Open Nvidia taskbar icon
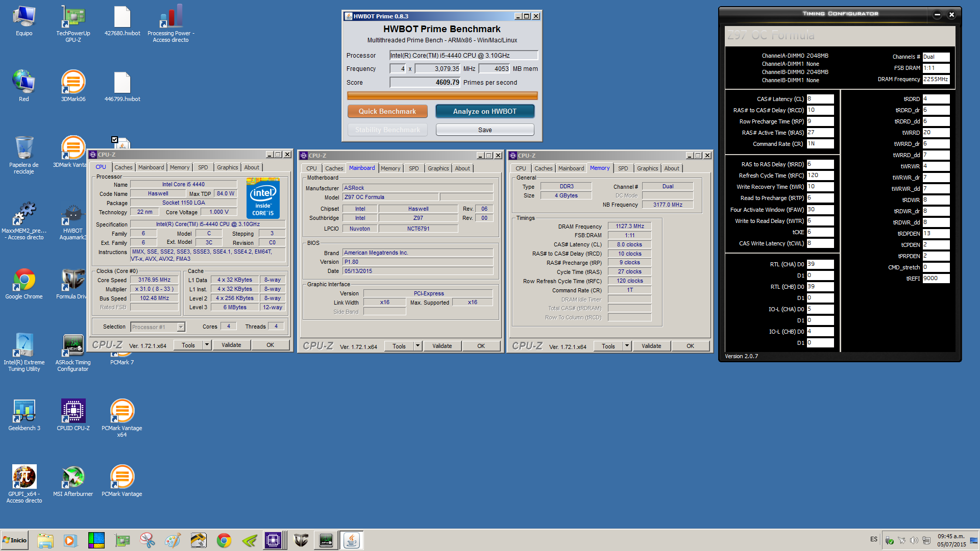 pyautogui.click(x=250, y=540)
